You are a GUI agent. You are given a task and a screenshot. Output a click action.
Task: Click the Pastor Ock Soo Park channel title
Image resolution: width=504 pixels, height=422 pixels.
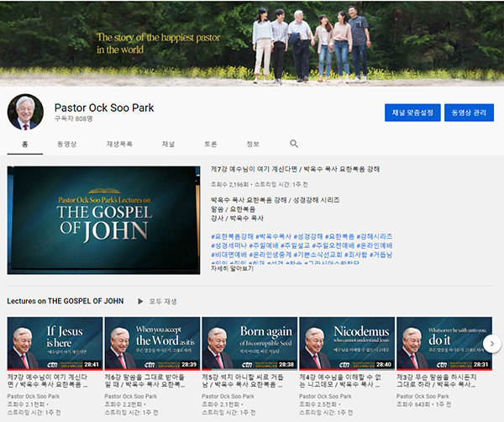(104, 108)
